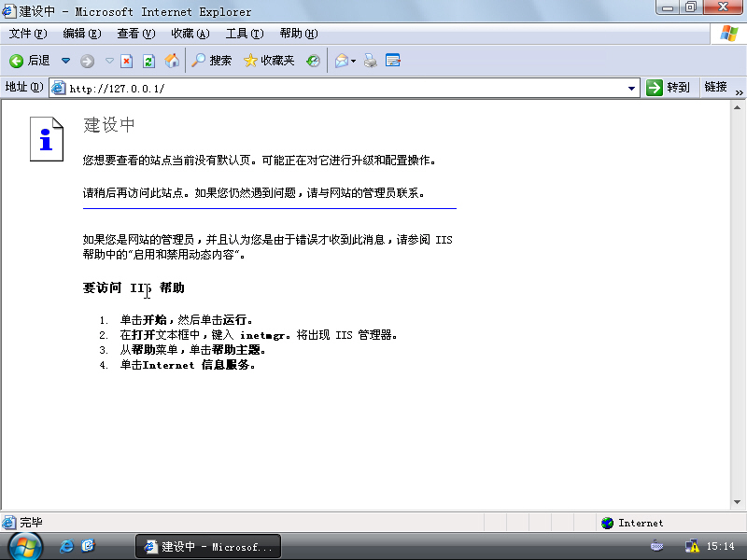Click the address bar URL field

(x=343, y=89)
